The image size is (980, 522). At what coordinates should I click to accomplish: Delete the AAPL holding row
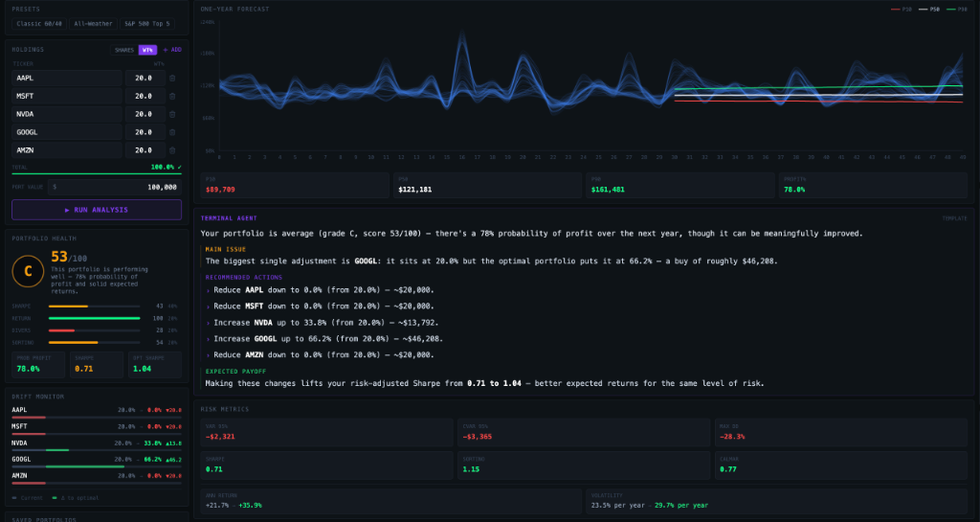[x=172, y=79]
